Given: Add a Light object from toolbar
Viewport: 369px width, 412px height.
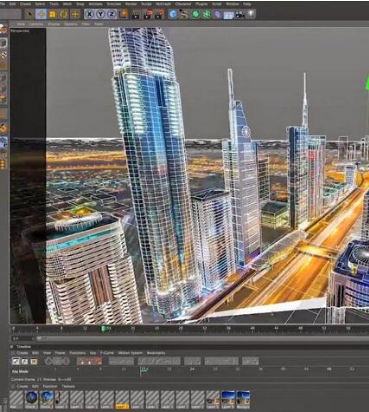Looking at the screenshot, I should (x=251, y=14).
